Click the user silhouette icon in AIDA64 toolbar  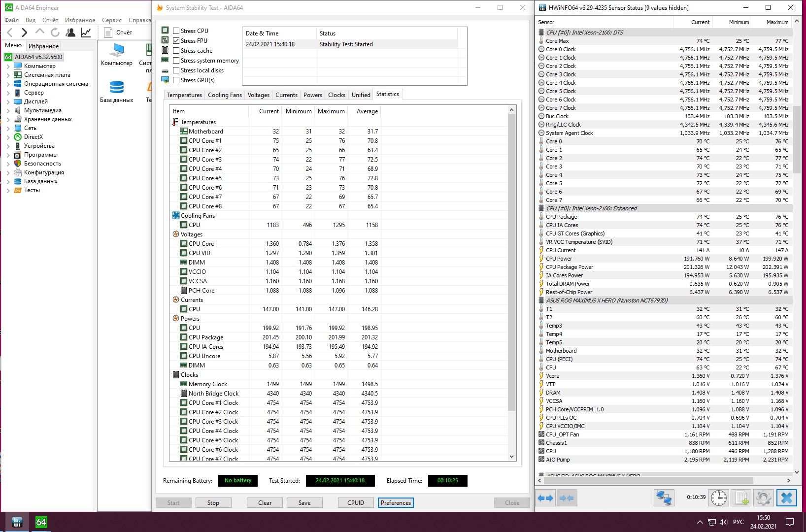click(70, 33)
